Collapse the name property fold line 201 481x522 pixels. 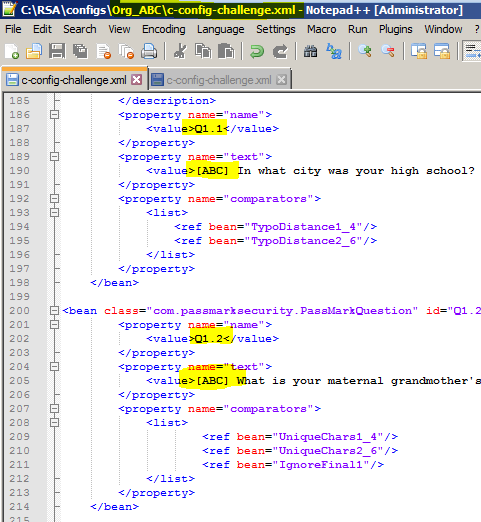click(54, 325)
